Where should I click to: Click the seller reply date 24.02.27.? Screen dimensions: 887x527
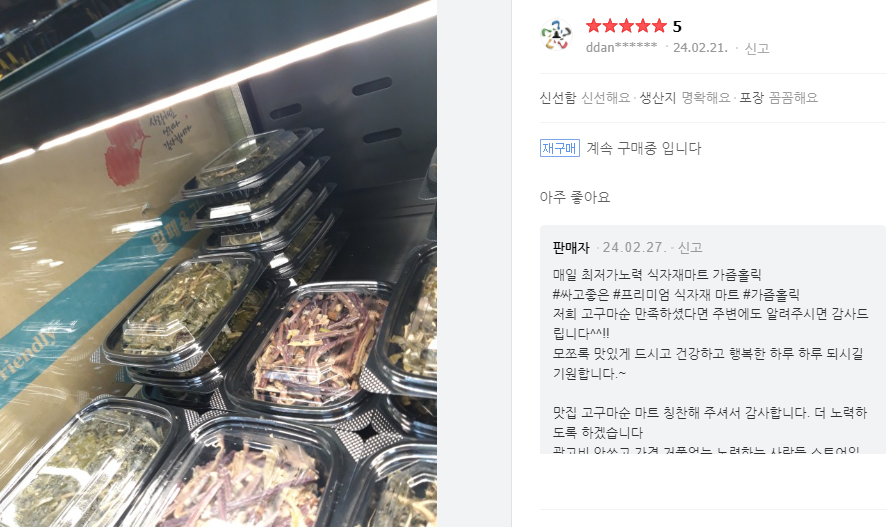click(634, 247)
